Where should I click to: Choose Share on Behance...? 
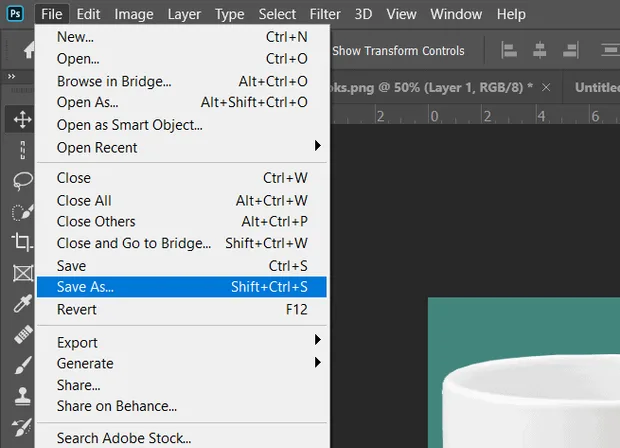click(182, 406)
